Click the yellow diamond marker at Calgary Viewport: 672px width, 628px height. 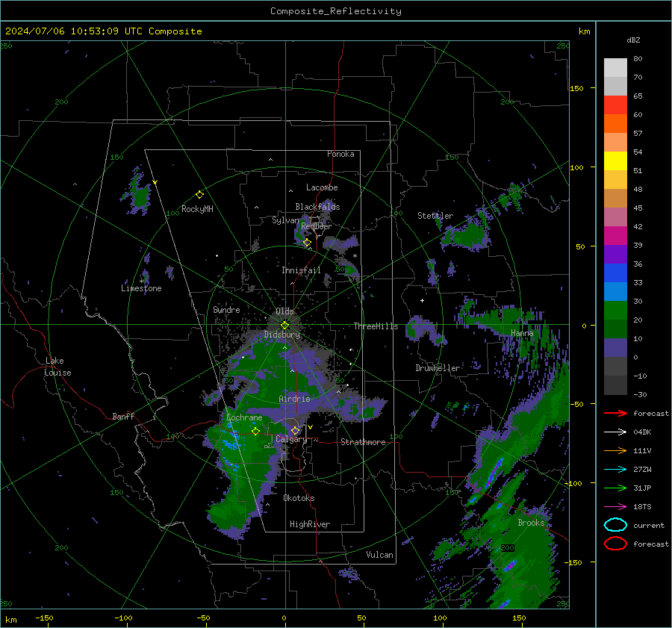click(295, 430)
